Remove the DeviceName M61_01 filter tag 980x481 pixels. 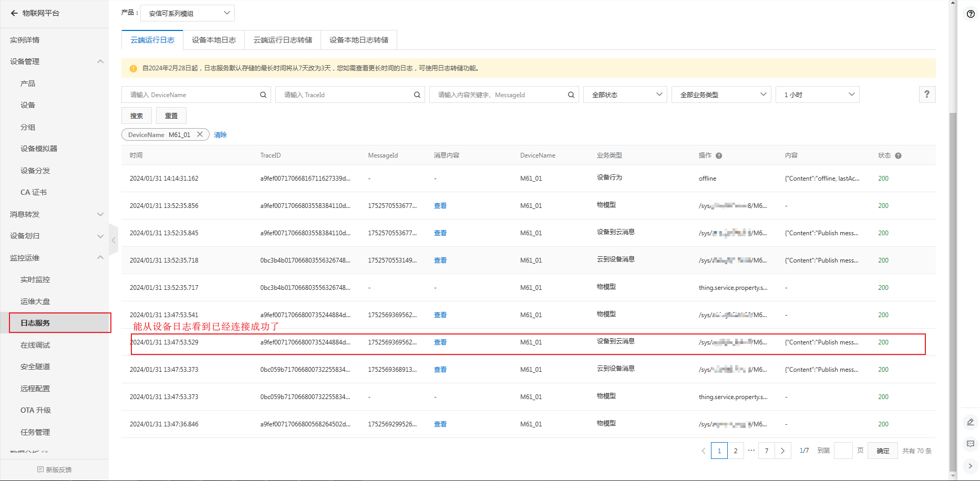[x=200, y=134]
